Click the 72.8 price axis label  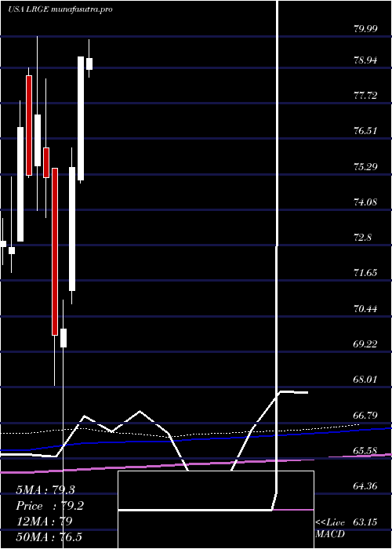[362, 238]
